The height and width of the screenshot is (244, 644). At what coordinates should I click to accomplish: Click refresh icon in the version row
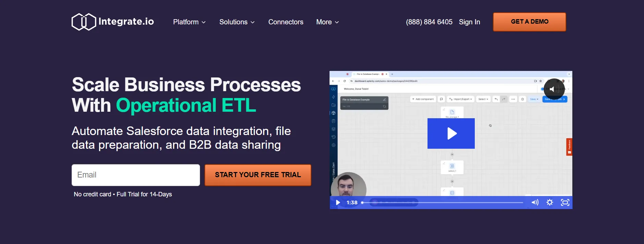point(384,107)
